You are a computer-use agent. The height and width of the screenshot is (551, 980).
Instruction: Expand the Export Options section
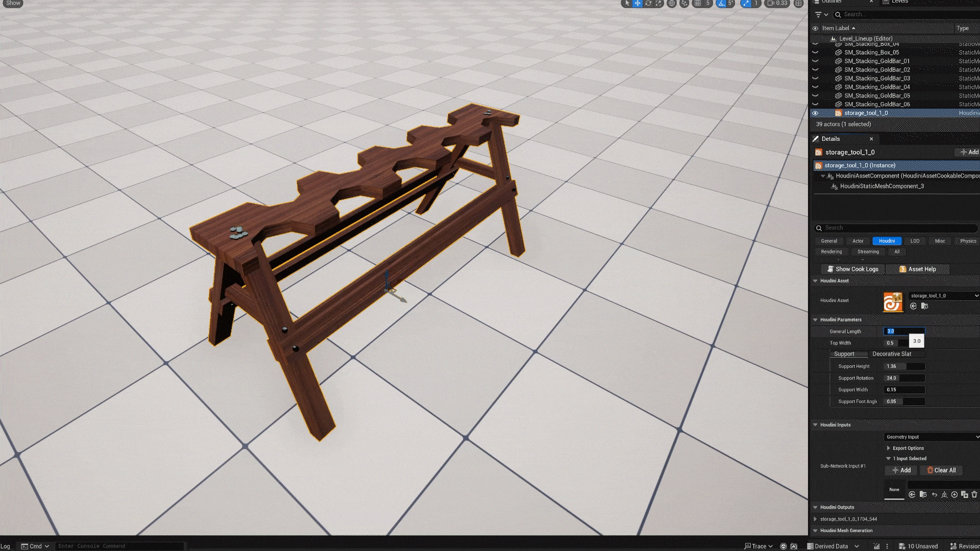click(889, 448)
